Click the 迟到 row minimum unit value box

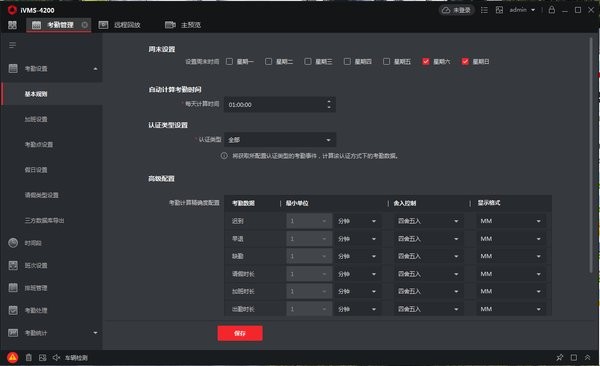tap(309, 221)
